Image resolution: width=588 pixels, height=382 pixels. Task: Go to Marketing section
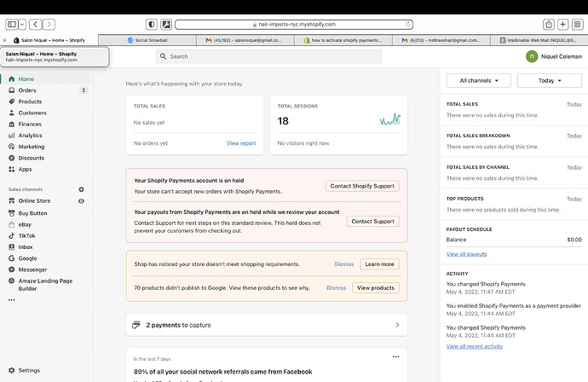click(x=32, y=147)
